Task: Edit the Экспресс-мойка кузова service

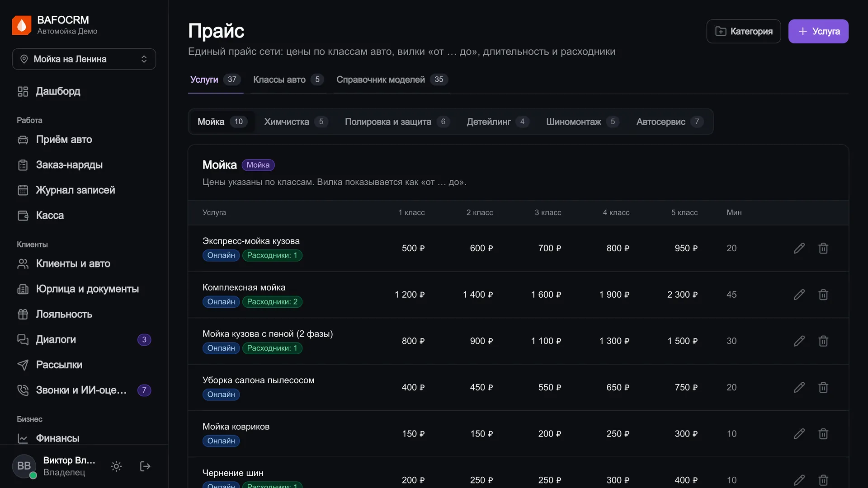Action: (x=799, y=248)
